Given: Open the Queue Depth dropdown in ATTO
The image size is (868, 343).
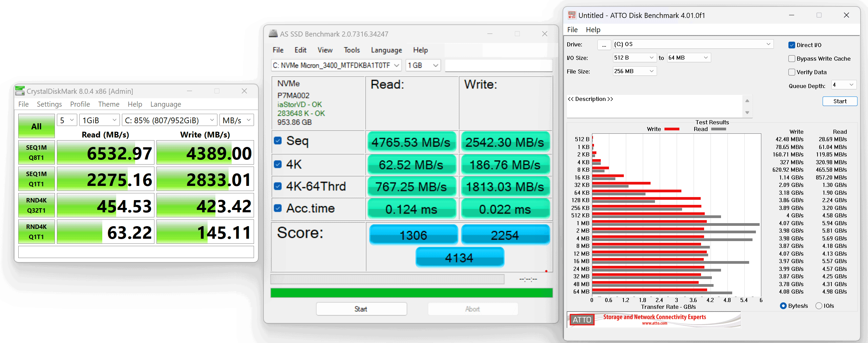Looking at the screenshot, I should click(844, 85).
